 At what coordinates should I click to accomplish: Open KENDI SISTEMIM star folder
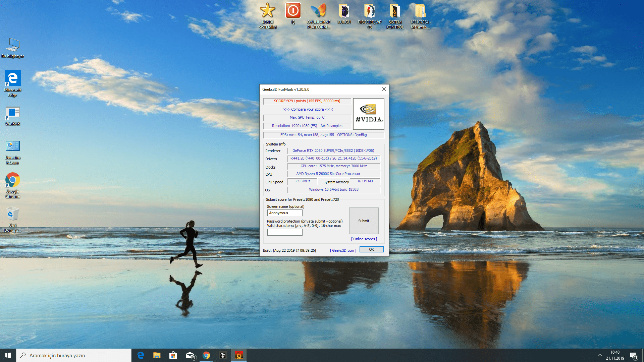tap(267, 11)
